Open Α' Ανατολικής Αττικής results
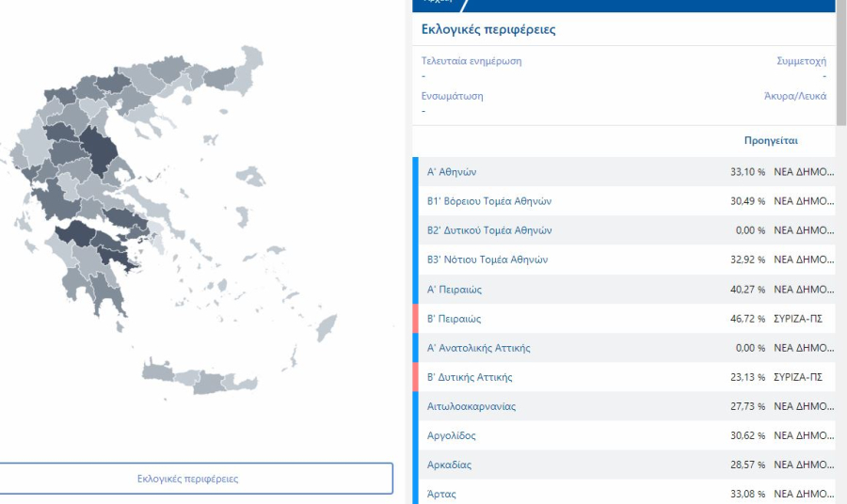 [478, 348]
